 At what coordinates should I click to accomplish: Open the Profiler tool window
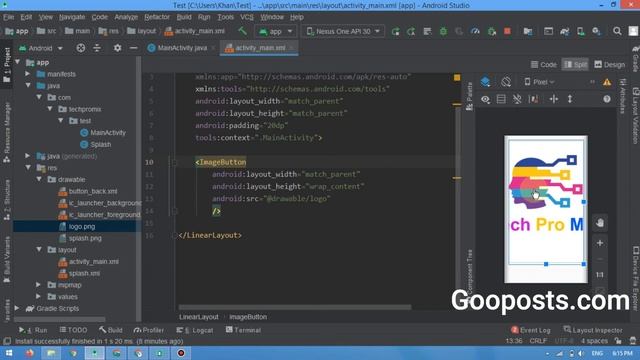(149, 330)
